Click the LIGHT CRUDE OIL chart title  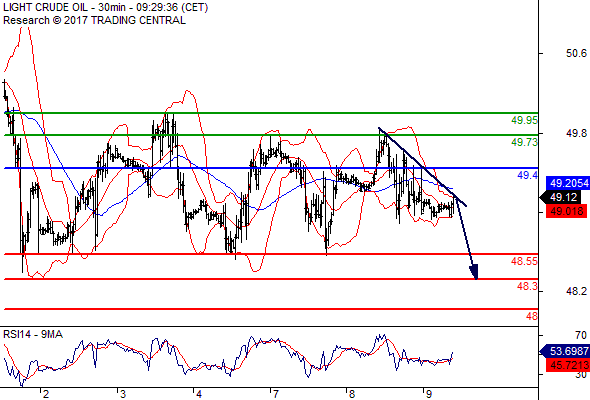[x=106, y=8]
